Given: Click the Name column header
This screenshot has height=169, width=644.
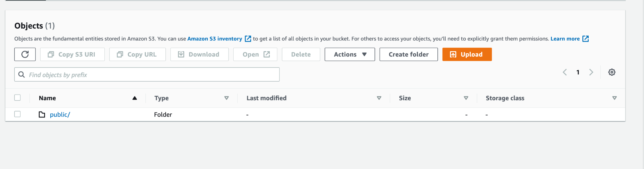Looking at the screenshot, I should coord(47,98).
